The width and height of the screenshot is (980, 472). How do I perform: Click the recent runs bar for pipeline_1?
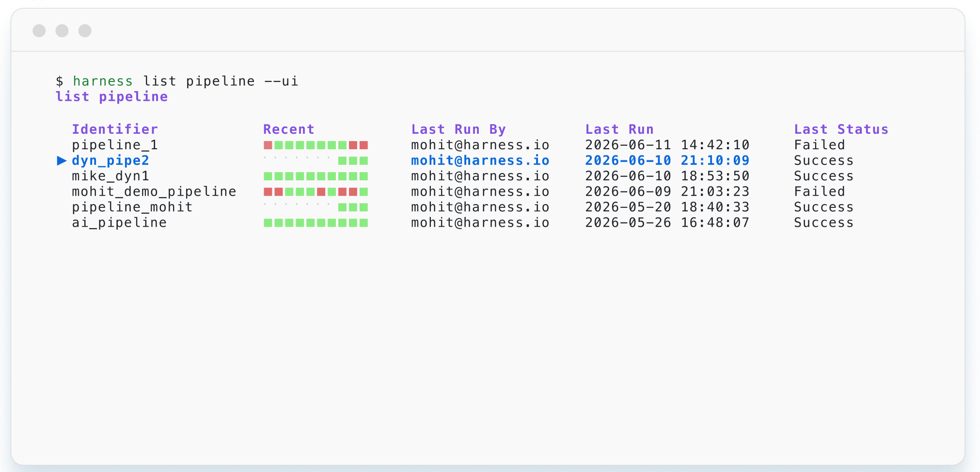coord(316,145)
